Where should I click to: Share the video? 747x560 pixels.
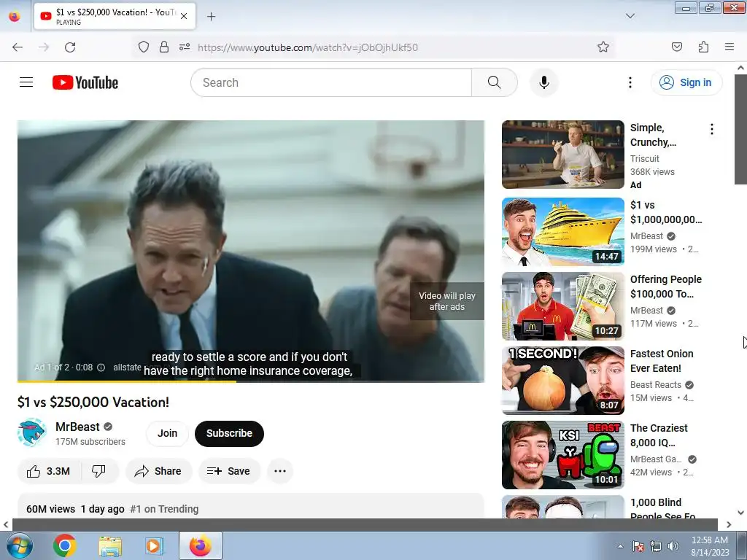[x=158, y=471]
